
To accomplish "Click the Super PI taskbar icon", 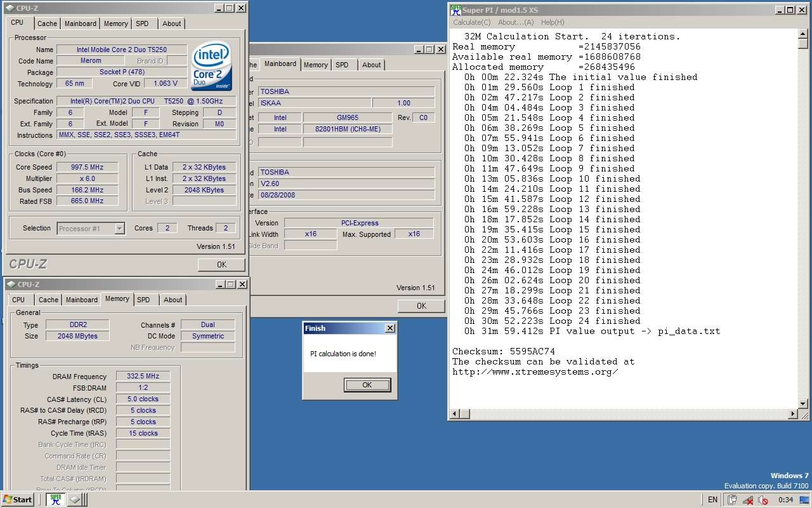I will click(55, 499).
